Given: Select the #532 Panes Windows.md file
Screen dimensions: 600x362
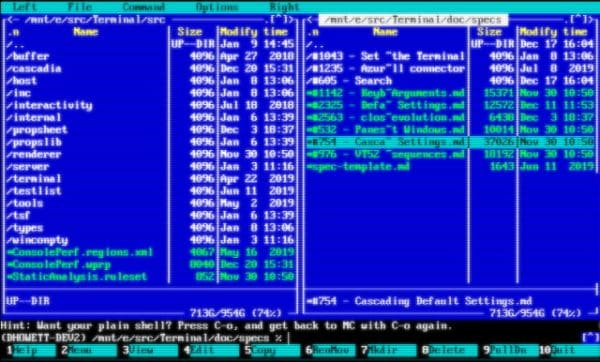Looking at the screenshot, I should [x=450, y=130].
